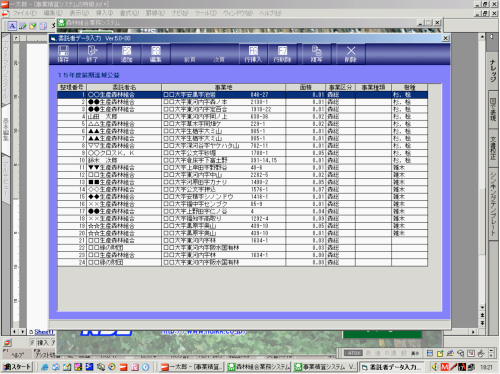500x374 pixels.
Task: Open Internet Explorer icon in quick launch
Action: click(44, 367)
